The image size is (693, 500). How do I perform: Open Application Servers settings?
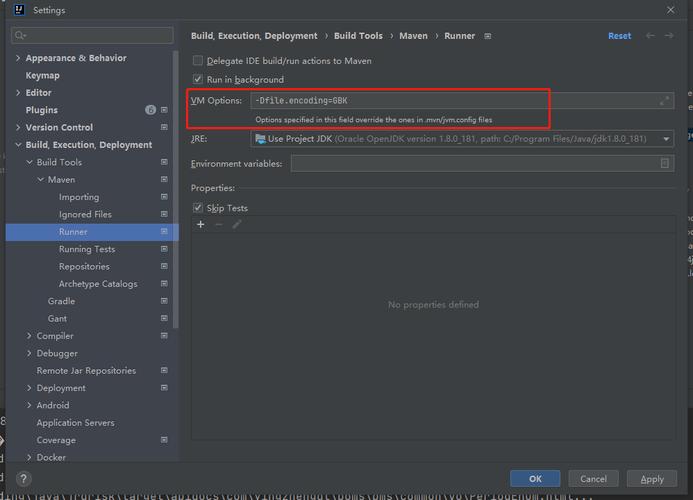coord(76,423)
